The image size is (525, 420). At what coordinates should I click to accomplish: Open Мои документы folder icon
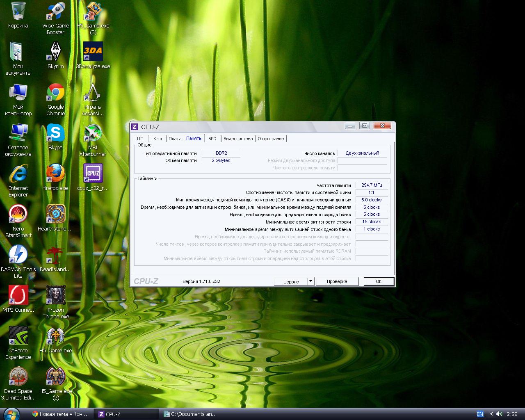(x=18, y=59)
